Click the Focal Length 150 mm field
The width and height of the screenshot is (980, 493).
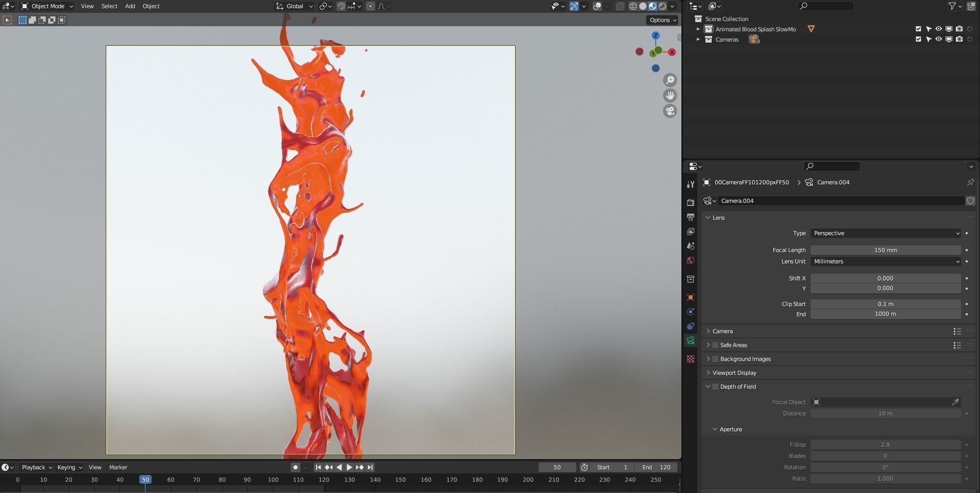(886, 250)
